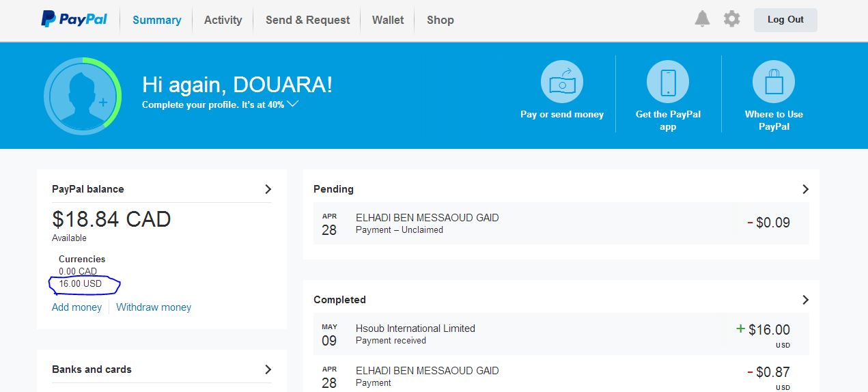Image resolution: width=868 pixels, height=392 pixels.
Task: Click the Log Out button
Action: (x=785, y=20)
